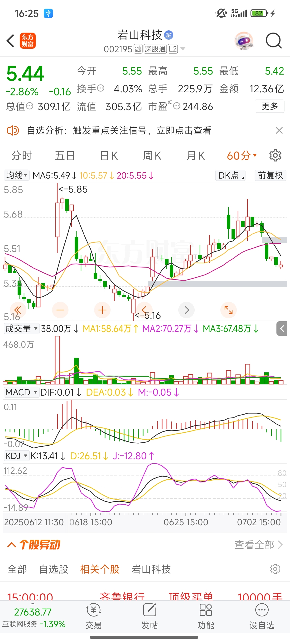Tap the search magnifier icon

(x=274, y=41)
